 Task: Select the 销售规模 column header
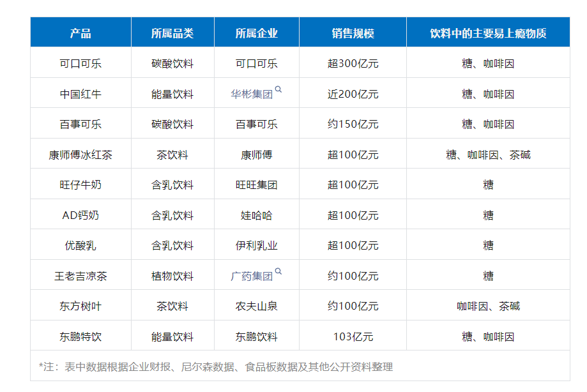pos(353,33)
